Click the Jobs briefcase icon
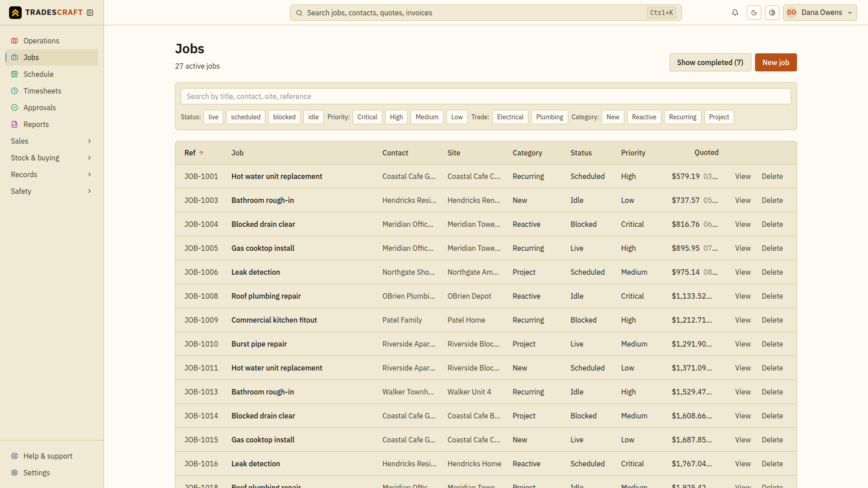The height and width of the screenshot is (488, 868). [14, 57]
